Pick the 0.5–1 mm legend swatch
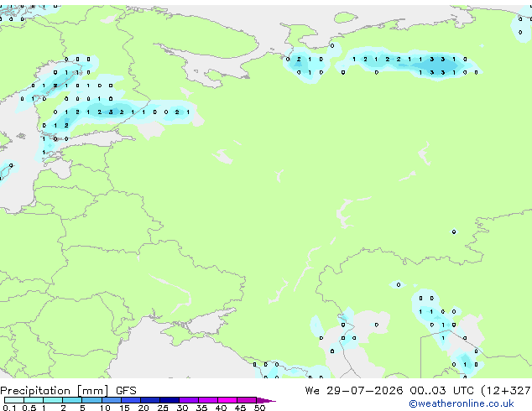 (34, 400)
